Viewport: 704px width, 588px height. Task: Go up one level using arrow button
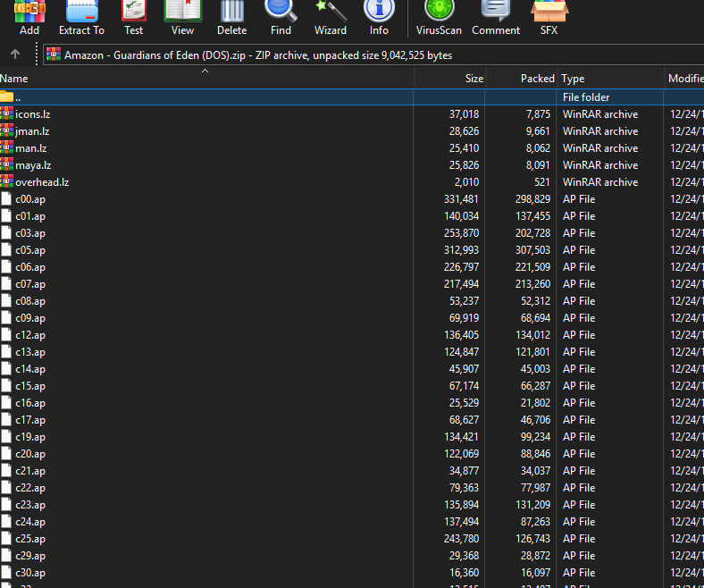pos(15,55)
